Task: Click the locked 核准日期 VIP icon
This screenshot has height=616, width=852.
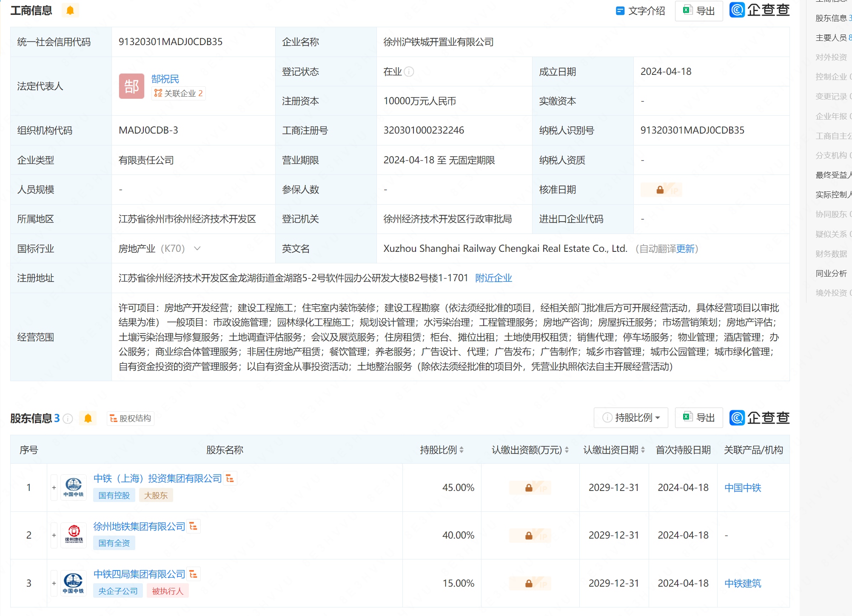Action: (661, 190)
